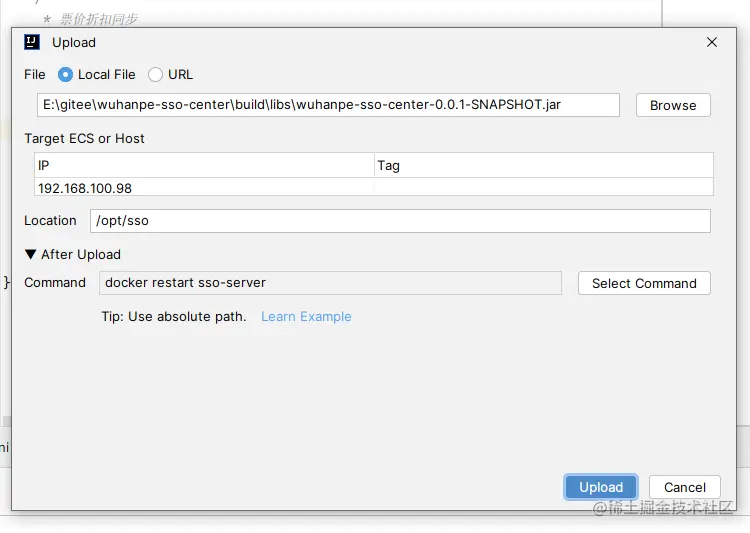Click the IntelliJ IDEA icon in title bar
The width and height of the screenshot is (750, 533).
(x=32, y=42)
